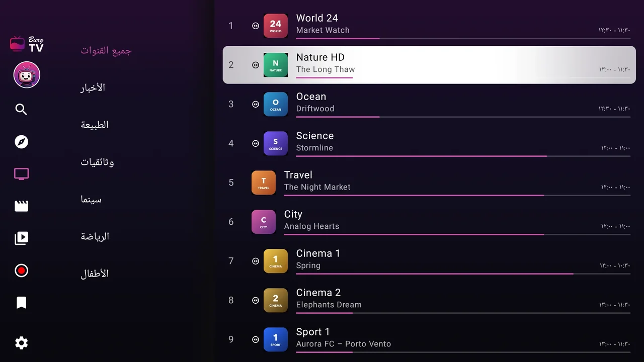Open the movies clapperboard section
Screen dimensions: 644x362
(21, 206)
